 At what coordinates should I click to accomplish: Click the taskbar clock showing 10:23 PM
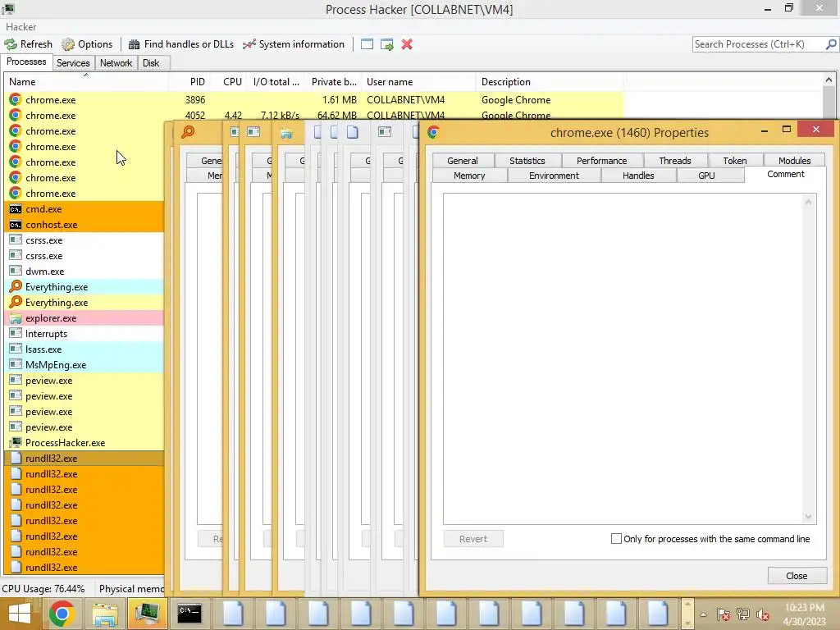tap(804, 607)
